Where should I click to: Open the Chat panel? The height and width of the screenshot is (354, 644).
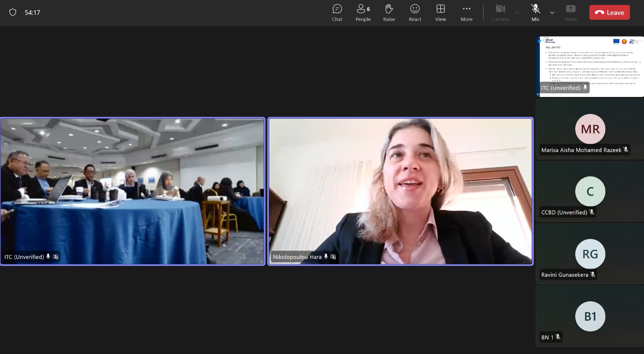coord(337,12)
